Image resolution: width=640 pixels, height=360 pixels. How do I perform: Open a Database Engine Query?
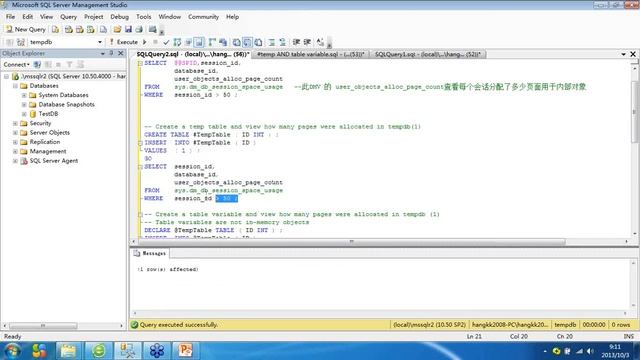click(55, 29)
